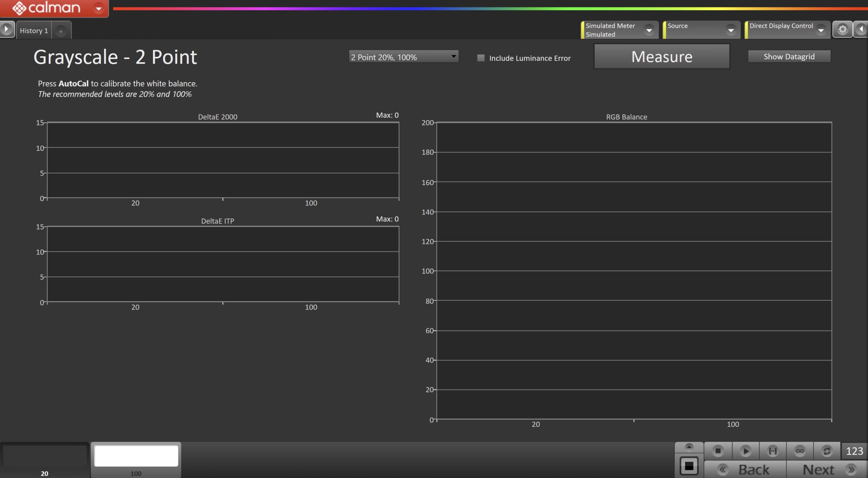Expand the left workflow panel arrow
Image resolution: width=868 pixels, height=478 pixels.
(x=6, y=29)
